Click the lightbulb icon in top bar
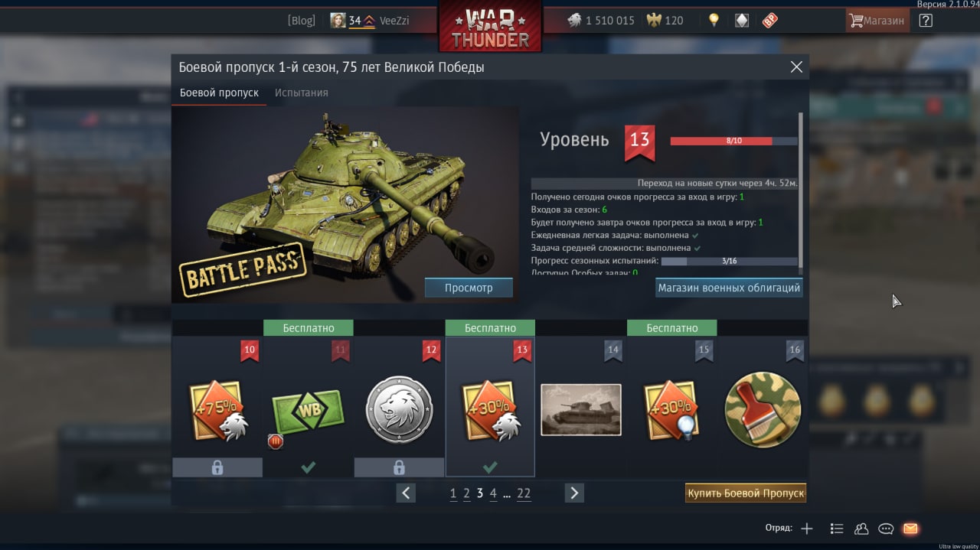This screenshot has height=550, width=980. 714,21
